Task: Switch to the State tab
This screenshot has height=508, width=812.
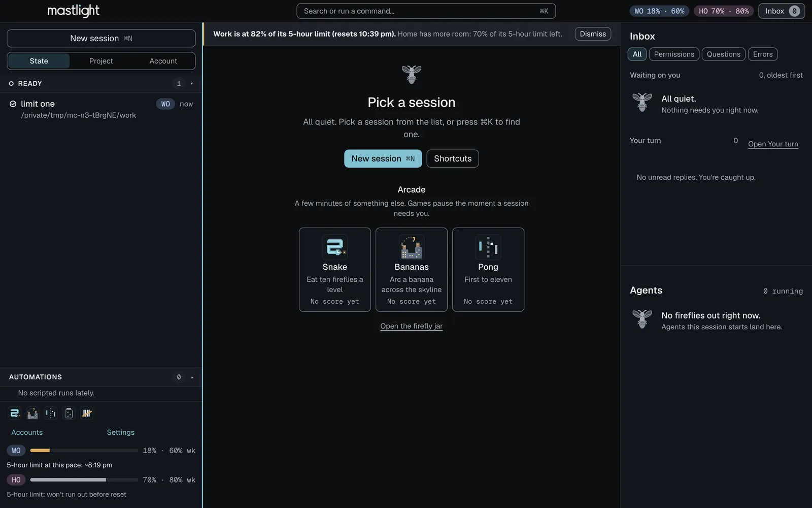Action: (39, 61)
